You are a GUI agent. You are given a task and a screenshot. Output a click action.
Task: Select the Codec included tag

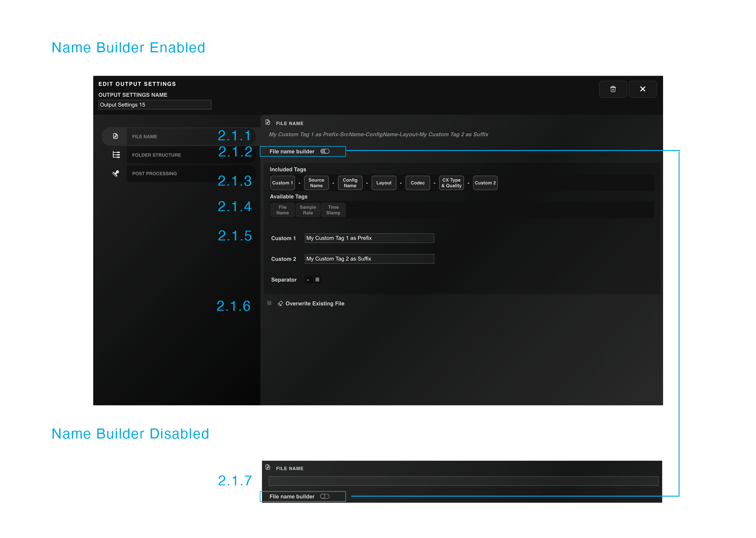(x=418, y=183)
